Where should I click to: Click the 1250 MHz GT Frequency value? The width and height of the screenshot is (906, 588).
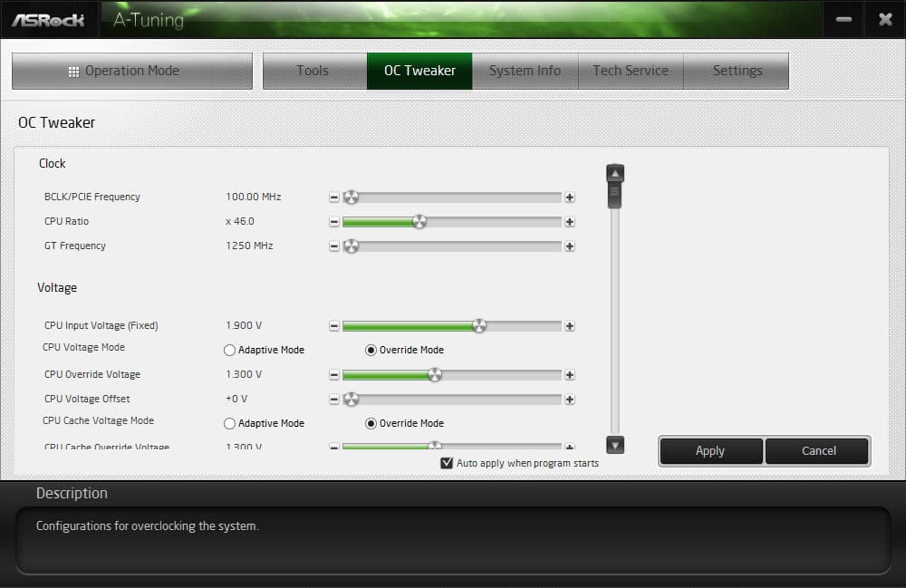[x=249, y=246]
